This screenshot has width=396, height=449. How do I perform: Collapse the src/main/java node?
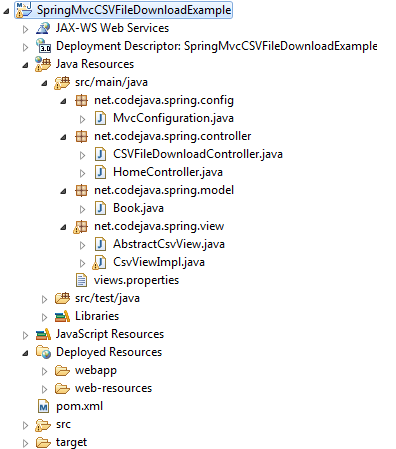(44, 83)
